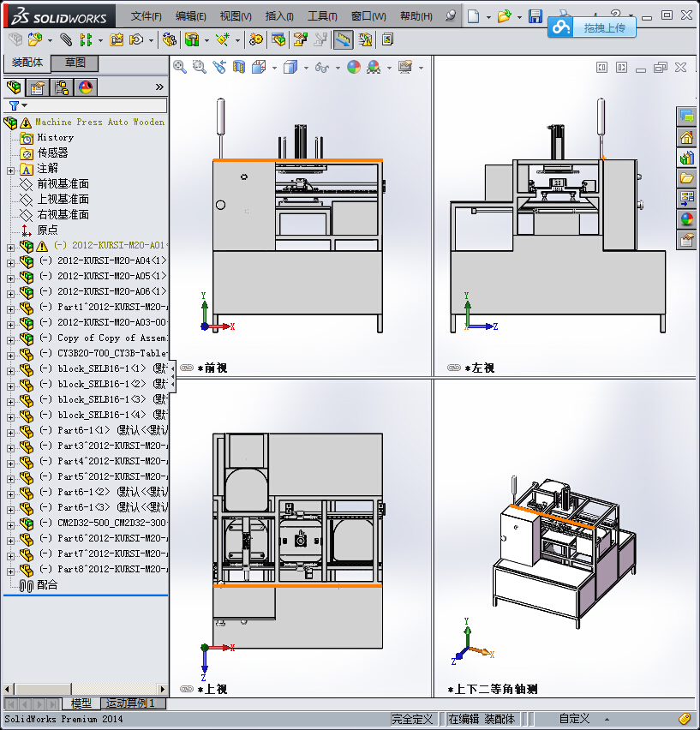The width and height of the screenshot is (700, 730).
Task: Expand 2012-KURSI-M20-A04<1> tree node
Action: 10,263
